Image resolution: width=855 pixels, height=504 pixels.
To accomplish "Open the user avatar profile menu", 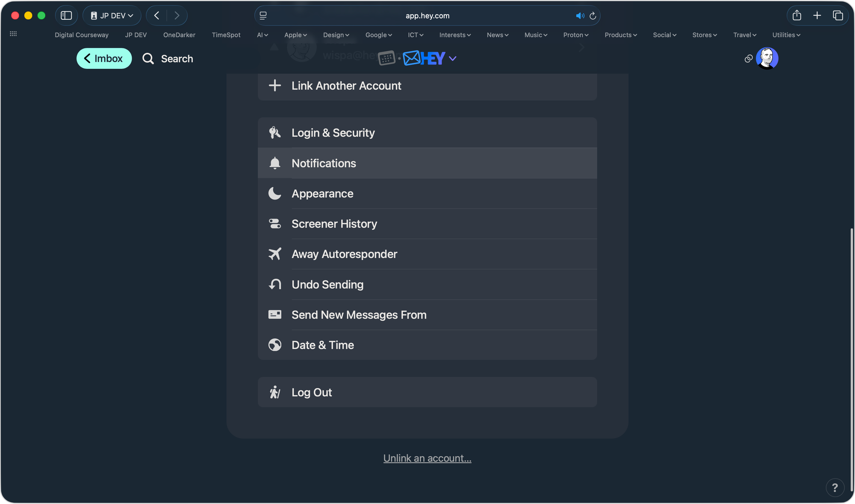I will (767, 58).
